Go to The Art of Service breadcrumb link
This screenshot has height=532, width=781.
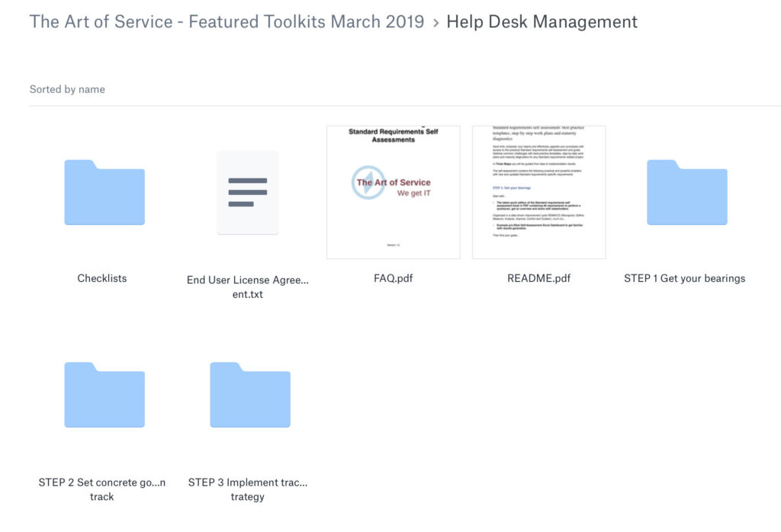(x=227, y=22)
